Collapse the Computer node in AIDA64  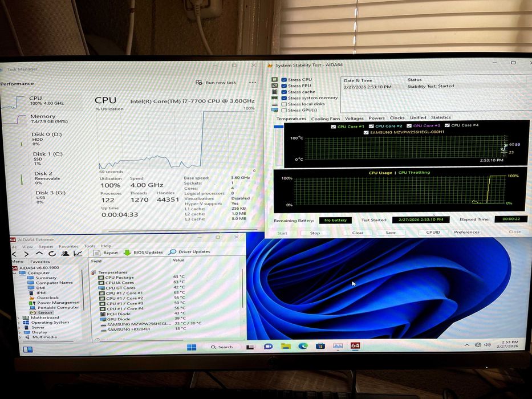[15, 273]
